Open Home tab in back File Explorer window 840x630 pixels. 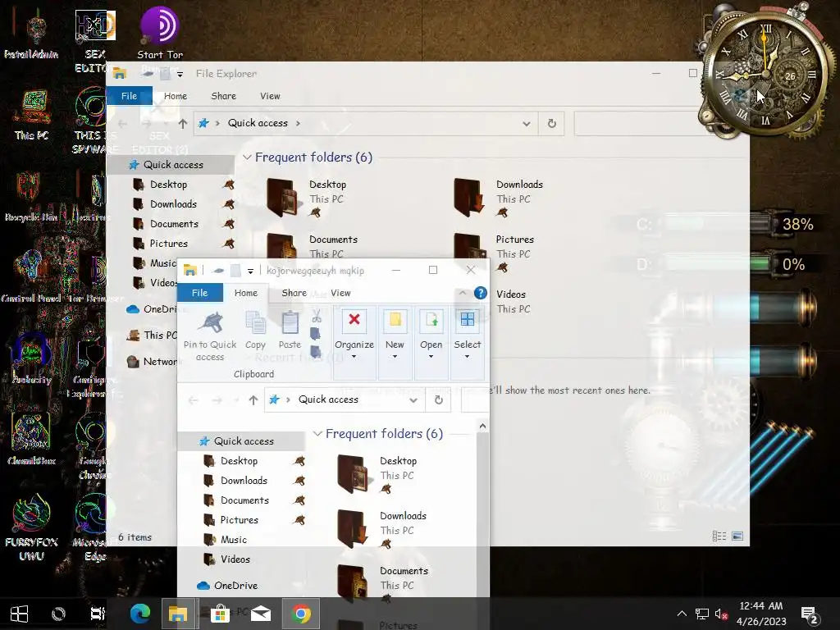[176, 96]
